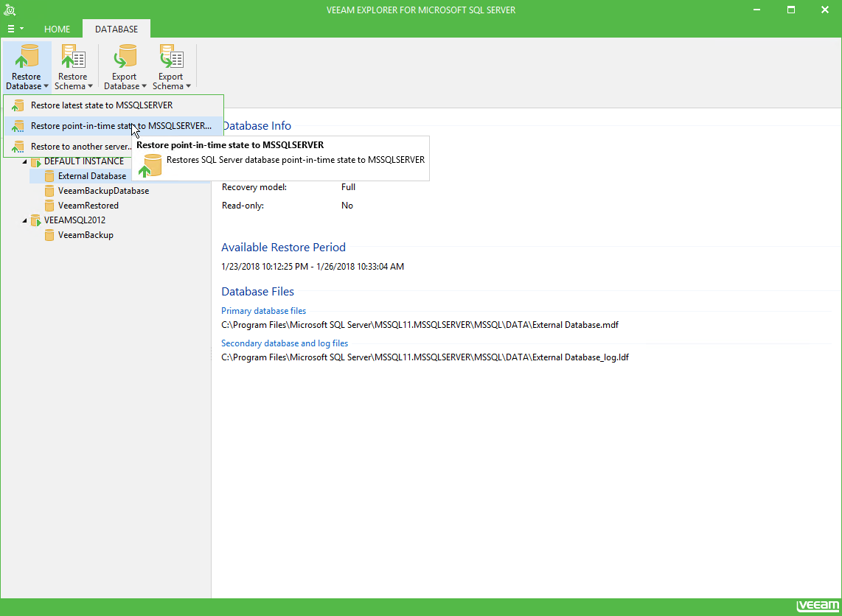This screenshot has width=842, height=616.
Task: Click icon beside Restore latest state entry
Action: tap(18, 105)
